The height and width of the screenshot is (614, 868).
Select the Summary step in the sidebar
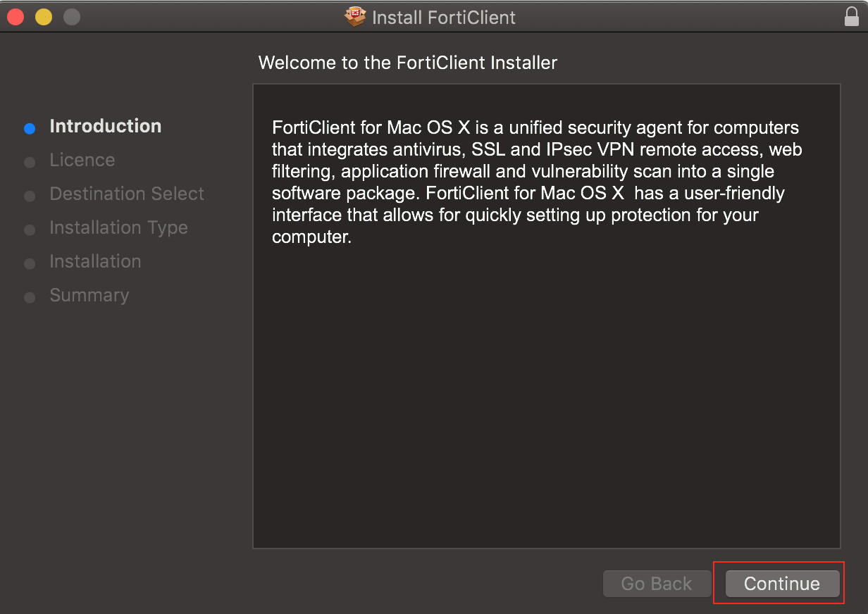coord(89,295)
